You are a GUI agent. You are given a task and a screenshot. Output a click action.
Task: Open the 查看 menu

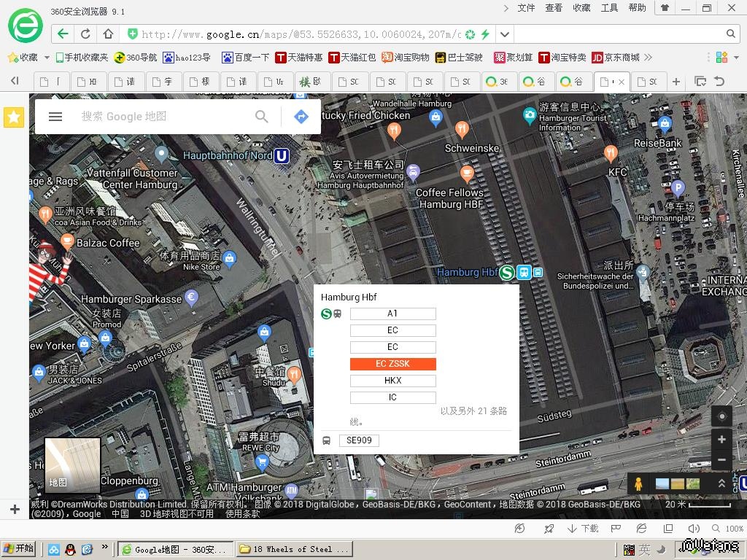tap(554, 8)
